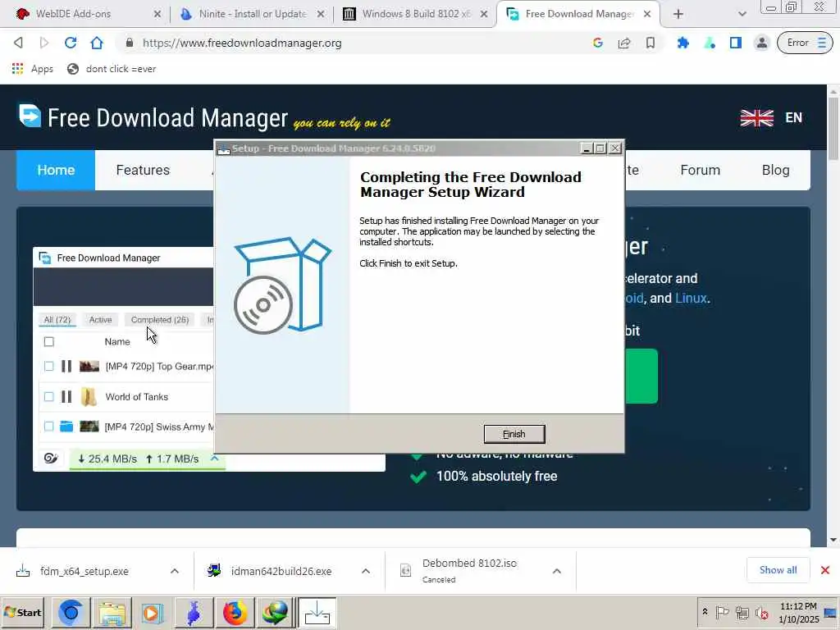
Task: Expand options for idman642build26.exe download
Action: (x=365, y=571)
